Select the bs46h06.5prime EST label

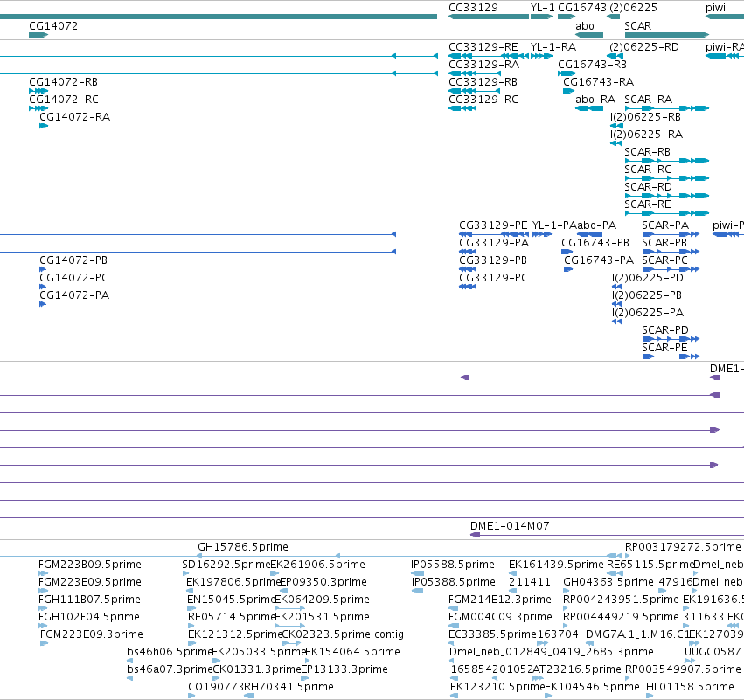click(x=170, y=652)
